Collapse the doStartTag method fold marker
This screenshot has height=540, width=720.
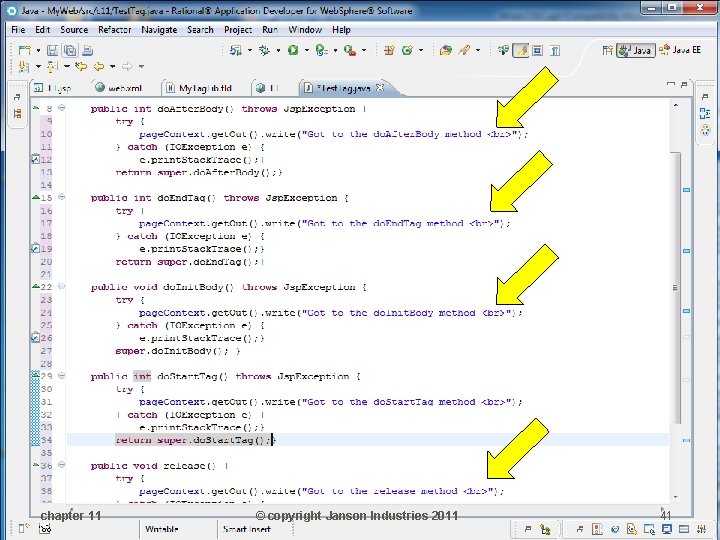click(62, 376)
